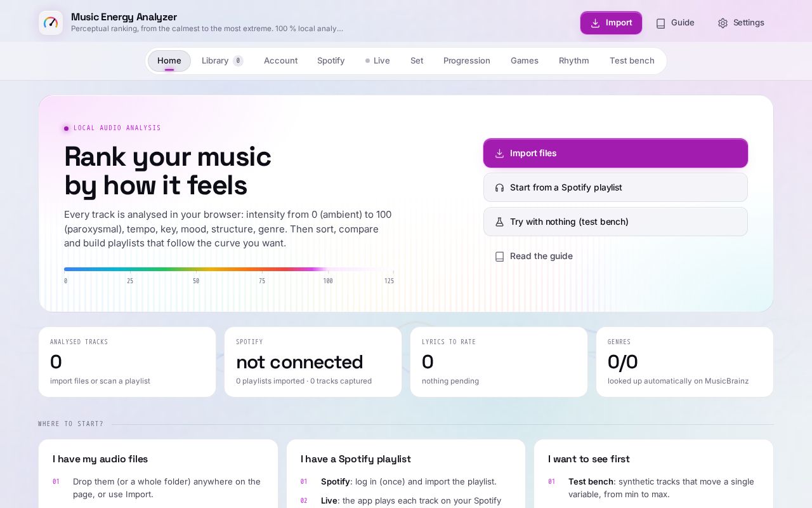Click the intensity color gradient scale bar

point(228,269)
